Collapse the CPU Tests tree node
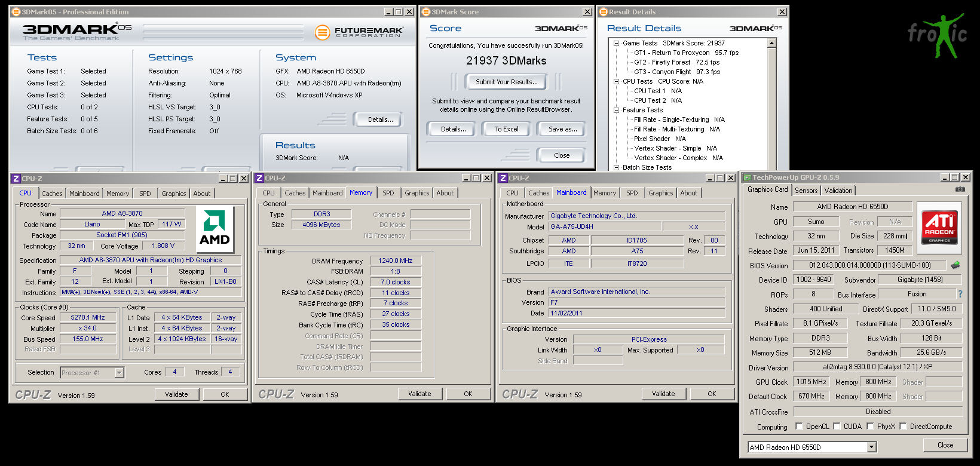 (616, 81)
